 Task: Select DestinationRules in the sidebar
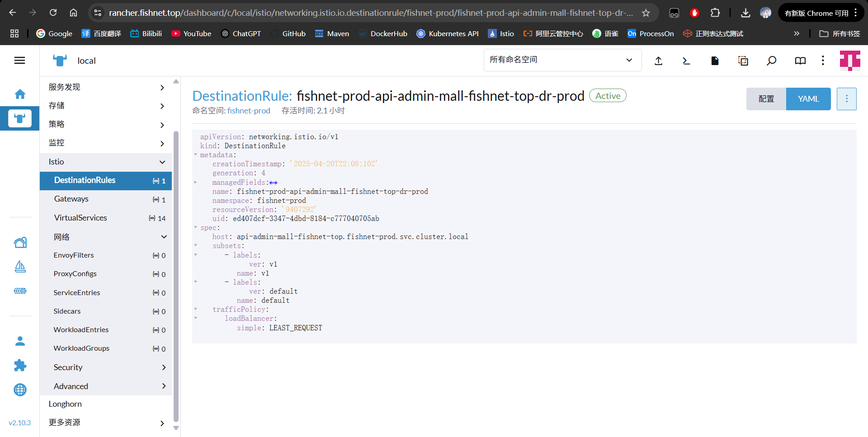point(106,180)
